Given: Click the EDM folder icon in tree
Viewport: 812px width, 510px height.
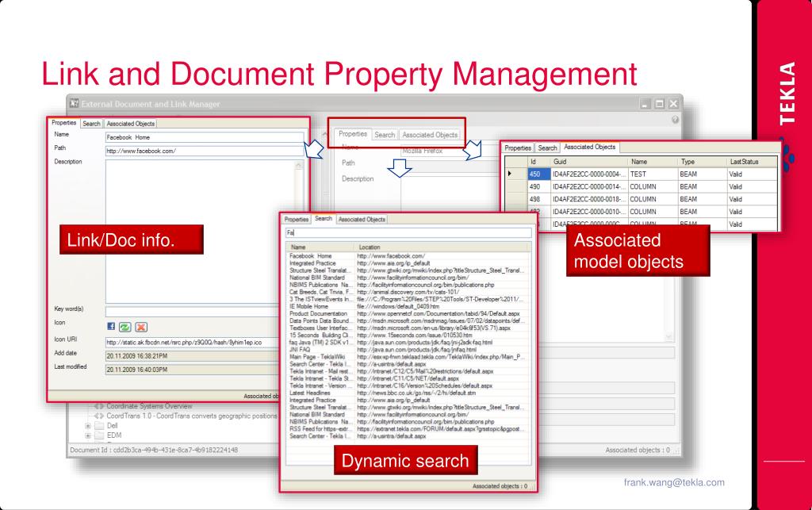Looking at the screenshot, I should pos(99,435).
